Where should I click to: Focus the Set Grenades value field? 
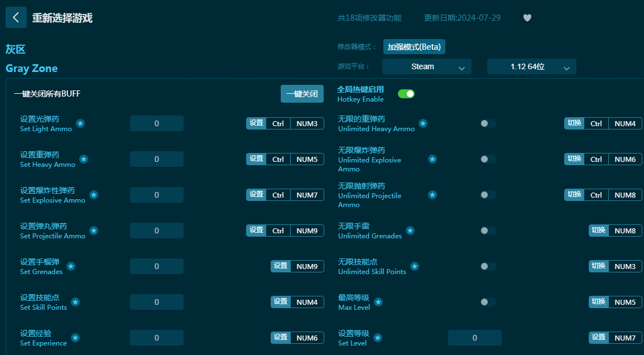[x=156, y=266]
